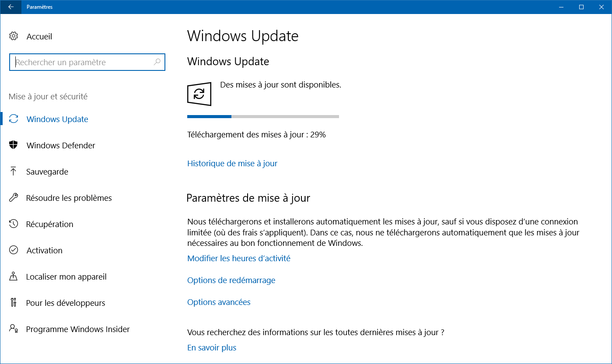Viewport: 612px width, 364px height.
Task: Click the Accueil gear icon
Action: (14, 36)
